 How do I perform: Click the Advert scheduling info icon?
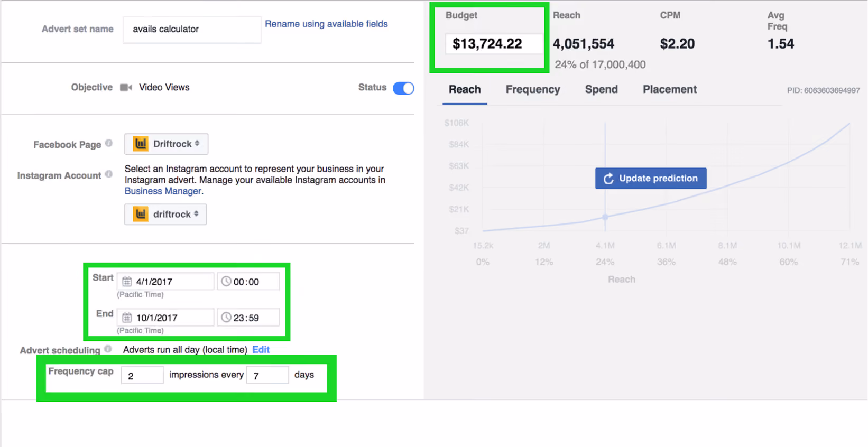108,349
